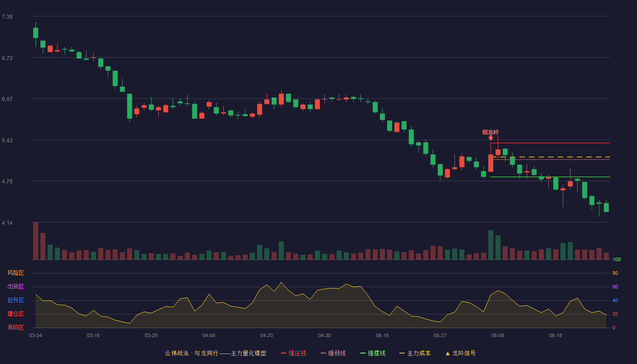Click the 6.72 price axis label
The width and height of the screenshot is (637, 364).
tap(7, 58)
